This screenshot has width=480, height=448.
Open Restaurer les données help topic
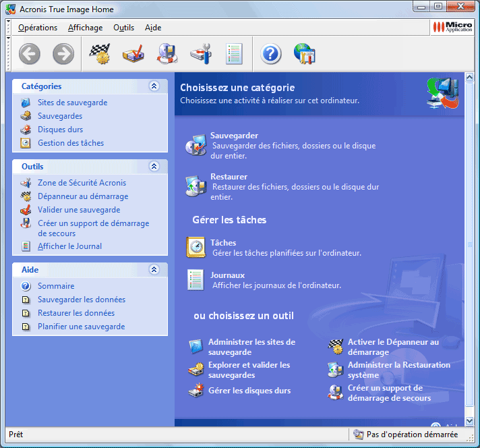[x=76, y=313]
